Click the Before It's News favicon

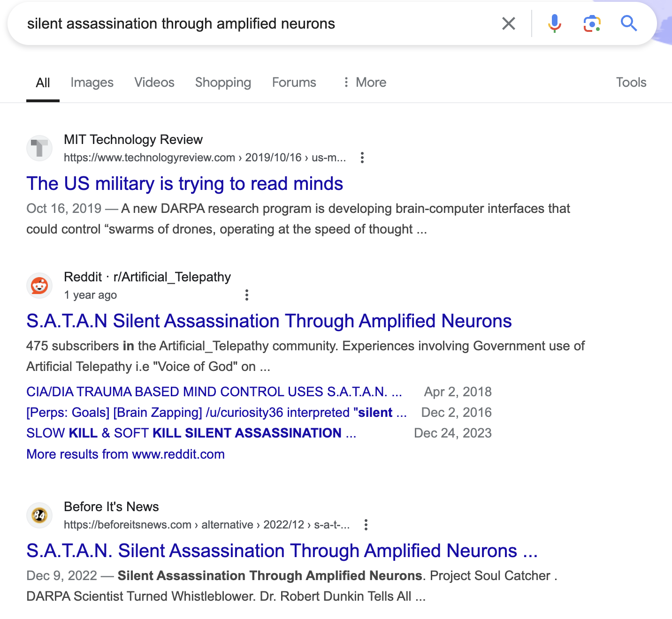(39, 515)
